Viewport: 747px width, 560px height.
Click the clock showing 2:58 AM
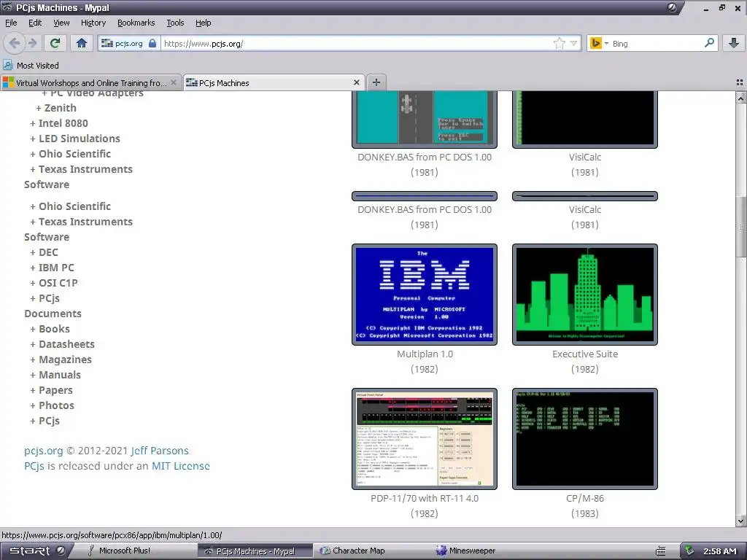tap(719, 551)
